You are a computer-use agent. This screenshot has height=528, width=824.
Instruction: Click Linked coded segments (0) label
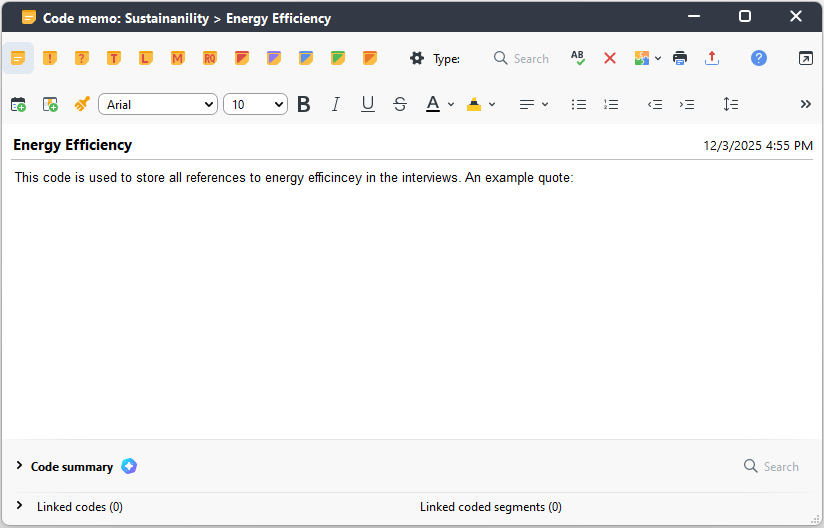coord(491,507)
